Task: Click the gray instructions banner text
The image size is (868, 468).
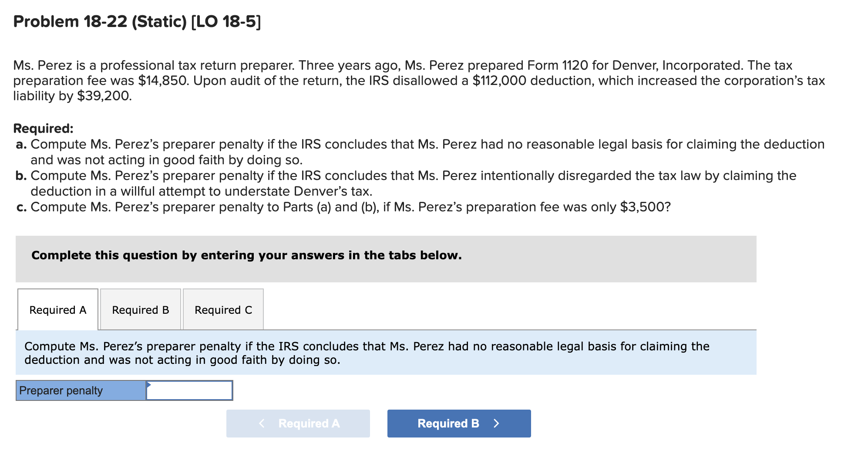Action: [x=246, y=255]
